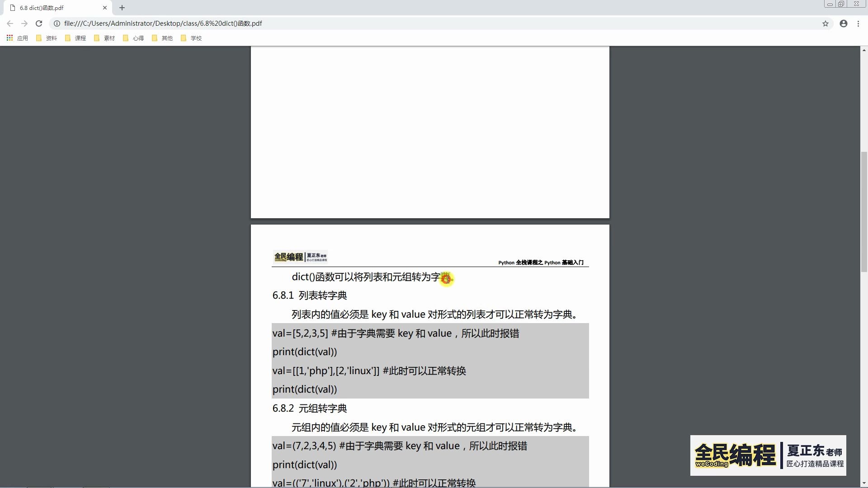The width and height of the screenshot is (868, 488).
Task: Click the scrollbar up arrow
Action: pyautogui.click(x=864, y=50)
